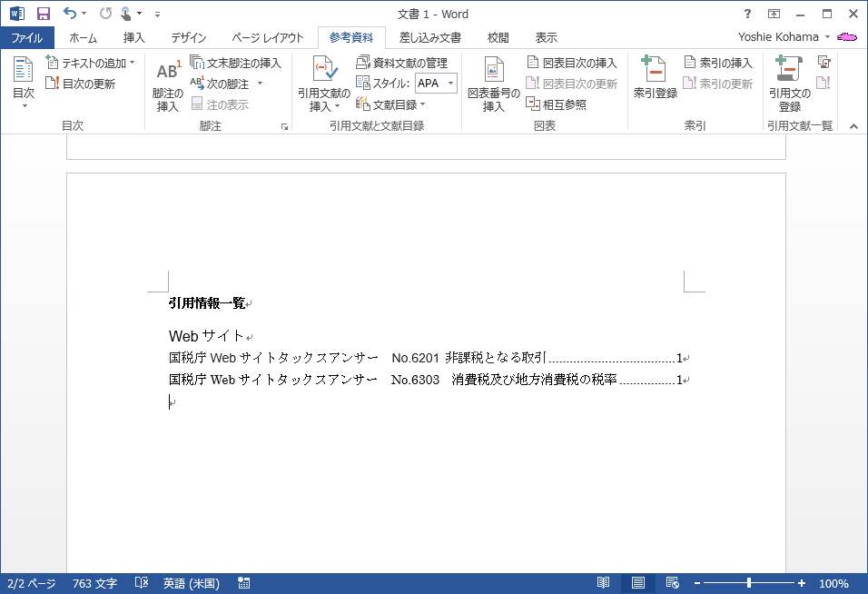Click the Help question mark icon
Viewport: 868px width, 594px height.
747,14
